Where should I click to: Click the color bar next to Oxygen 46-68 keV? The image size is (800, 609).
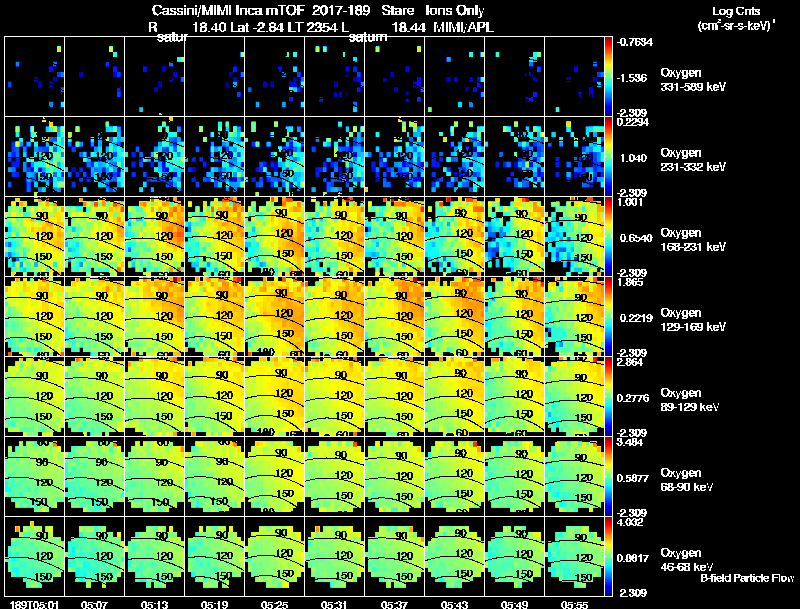coord(608,556)
